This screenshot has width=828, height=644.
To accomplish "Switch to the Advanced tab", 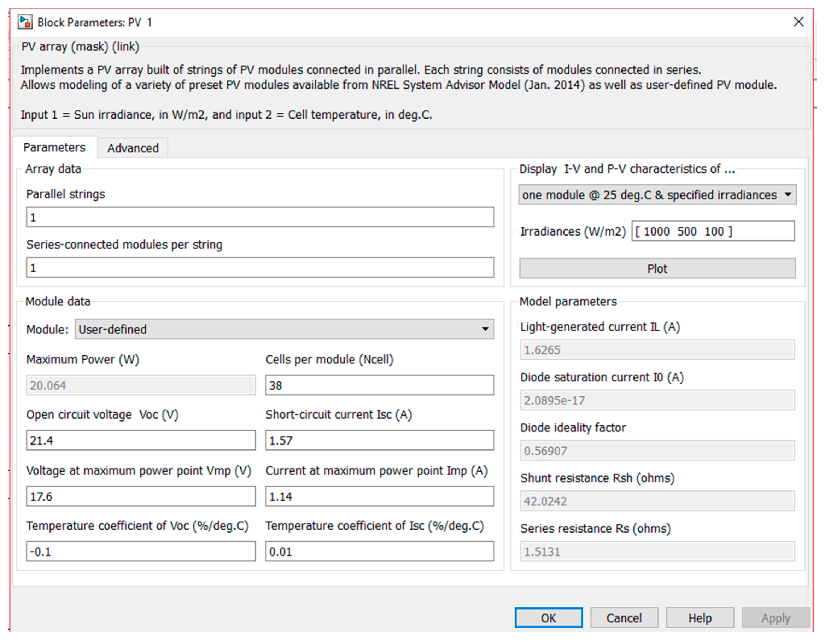I will point(133,148).
